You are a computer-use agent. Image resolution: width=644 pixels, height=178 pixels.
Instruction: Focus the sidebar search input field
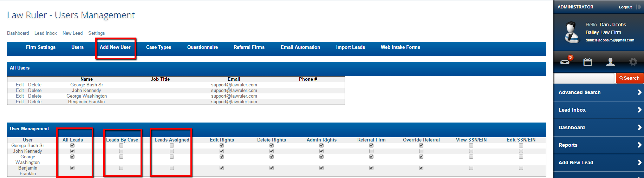[584, 78]
